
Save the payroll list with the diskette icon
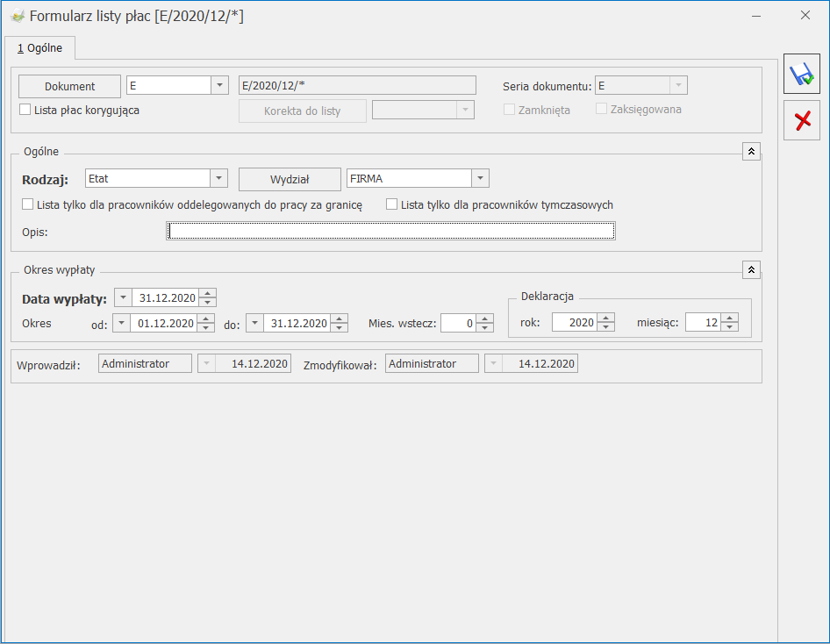[x=801, y=74]
